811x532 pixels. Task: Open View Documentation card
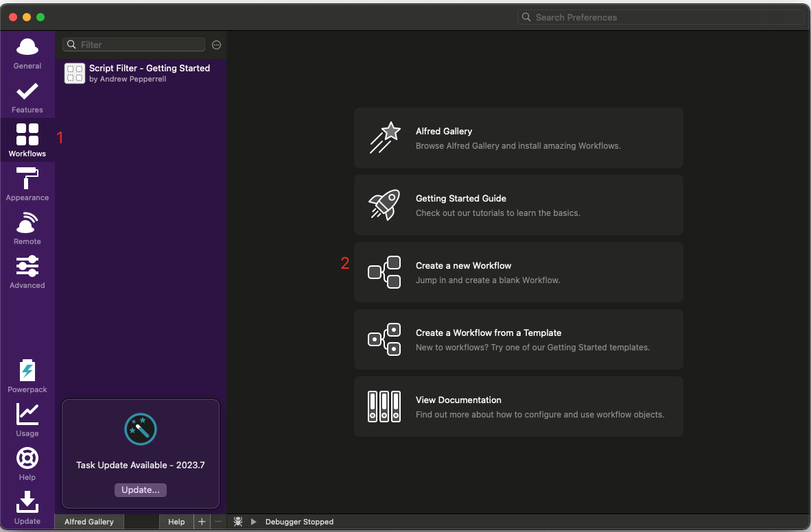pos(519,407)
